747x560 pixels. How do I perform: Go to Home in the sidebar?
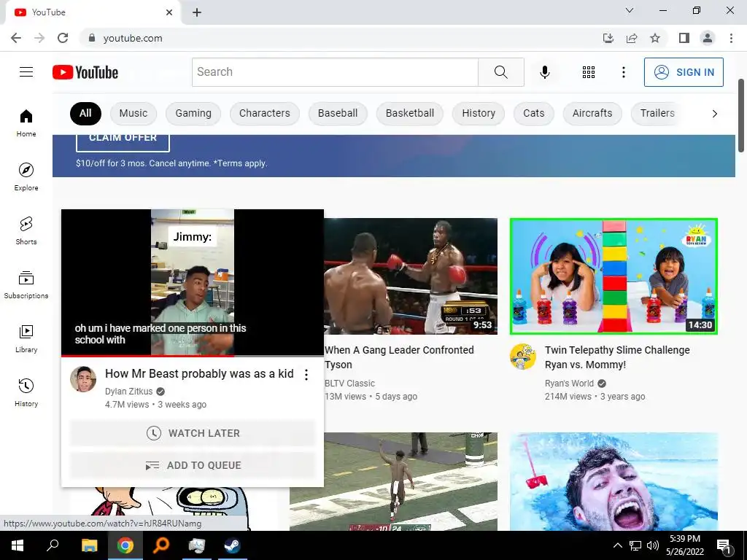(26, 122)
